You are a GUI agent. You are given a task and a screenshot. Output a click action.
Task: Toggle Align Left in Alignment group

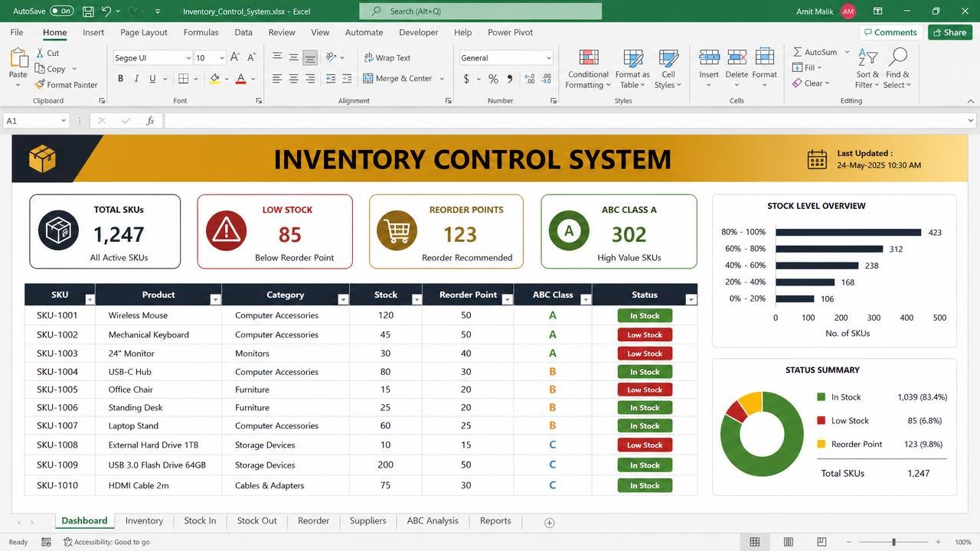(277, 79)
